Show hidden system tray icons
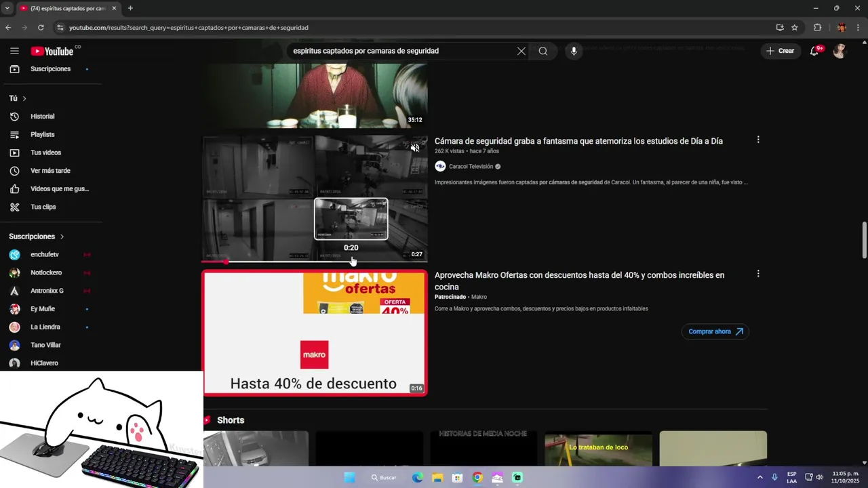Viewport: 868px width, 488px height. (759, 477)
